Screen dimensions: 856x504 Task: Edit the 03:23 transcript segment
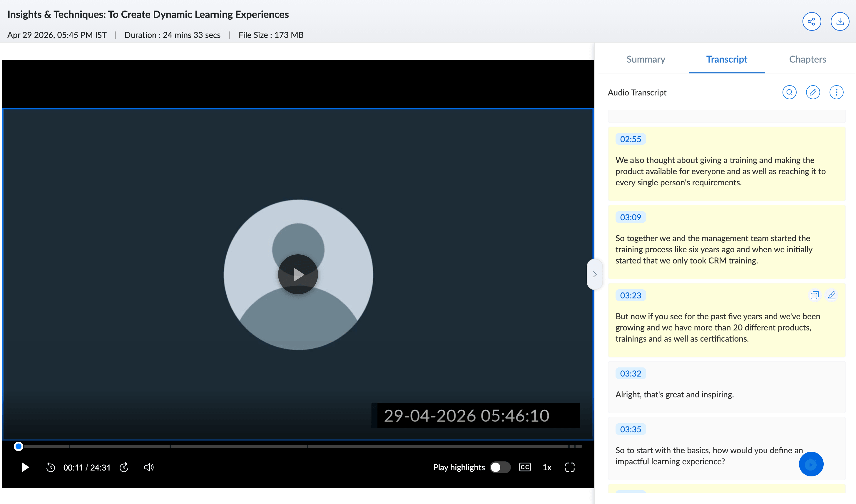click(x=831, y=295)
